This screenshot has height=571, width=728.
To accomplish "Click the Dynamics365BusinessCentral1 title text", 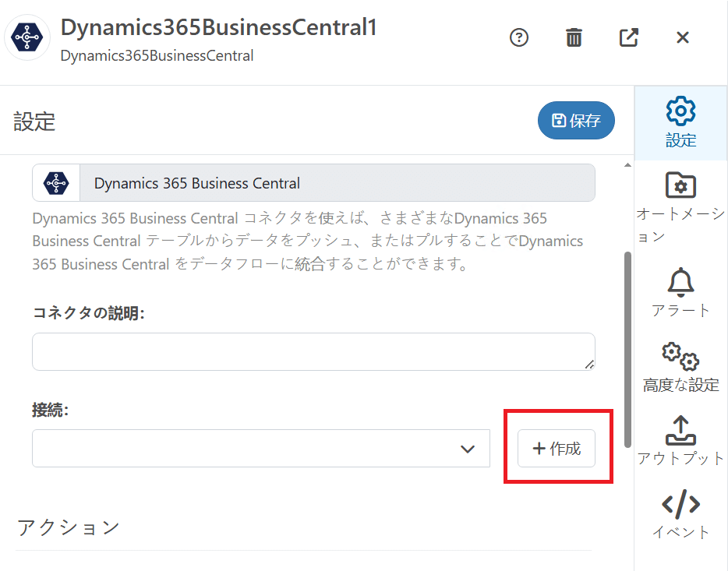I will coord(219,27).
